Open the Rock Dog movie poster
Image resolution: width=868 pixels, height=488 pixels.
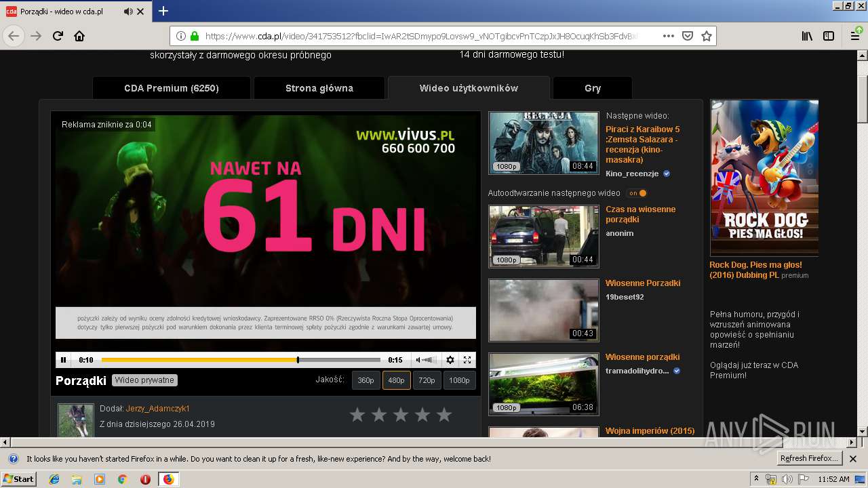764,178
